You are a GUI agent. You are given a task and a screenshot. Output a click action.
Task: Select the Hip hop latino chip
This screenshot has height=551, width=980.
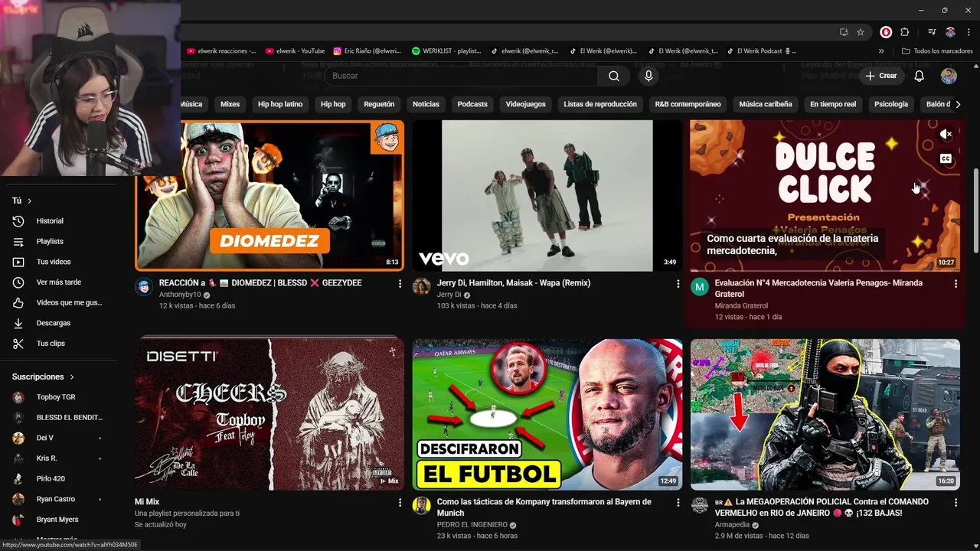[280, 104]
